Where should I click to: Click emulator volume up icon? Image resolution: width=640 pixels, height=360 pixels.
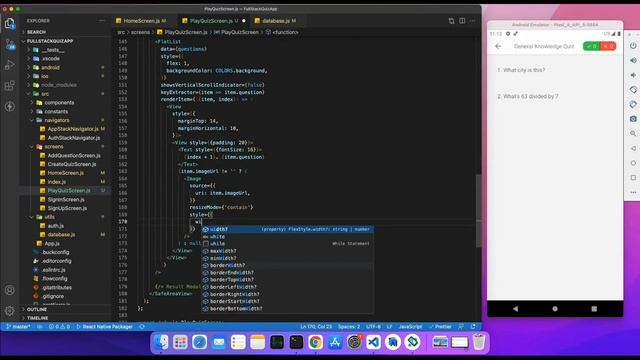[633, 60]
